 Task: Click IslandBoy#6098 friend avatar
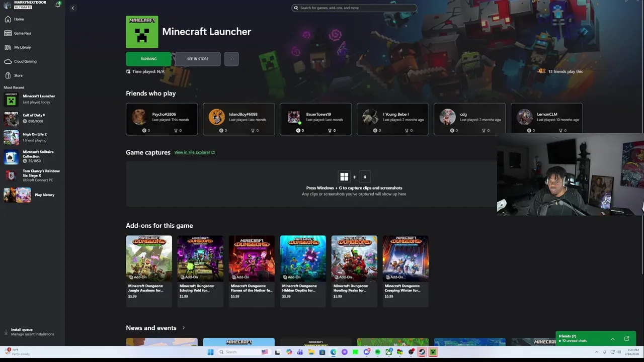coord(216,117)
